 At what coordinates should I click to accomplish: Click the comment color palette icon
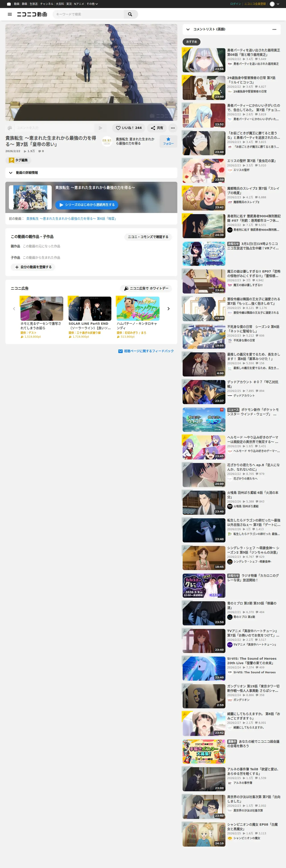(10, 128)
